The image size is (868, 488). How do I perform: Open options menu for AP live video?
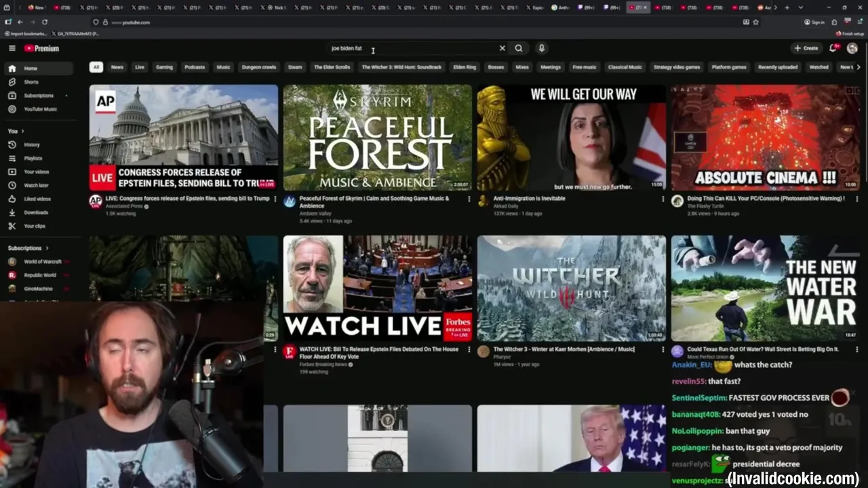point(275,199)
